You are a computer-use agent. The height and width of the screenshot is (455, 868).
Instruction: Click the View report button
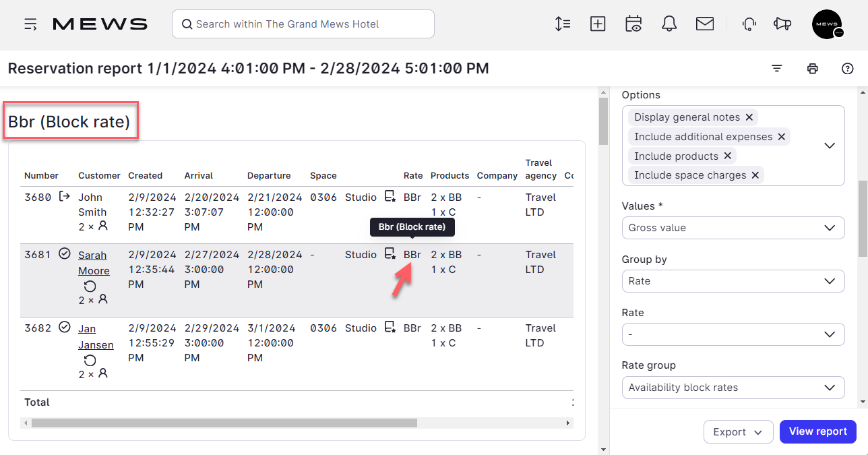817,431
